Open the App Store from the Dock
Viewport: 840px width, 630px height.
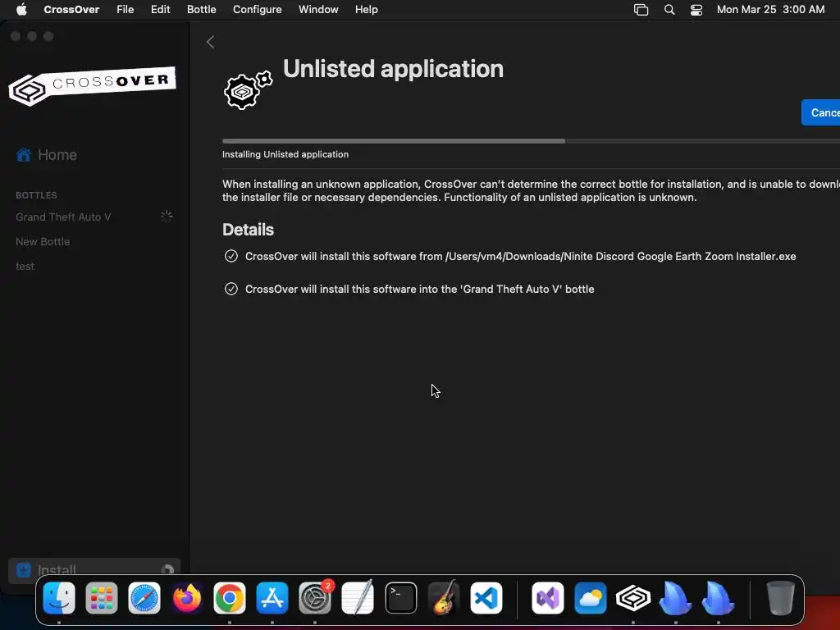272,598
